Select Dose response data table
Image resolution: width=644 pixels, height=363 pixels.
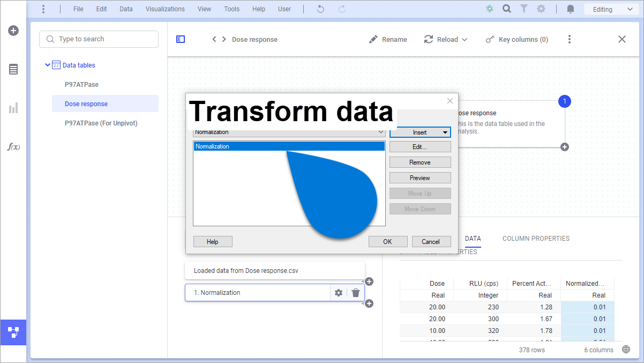pos(105,103)
